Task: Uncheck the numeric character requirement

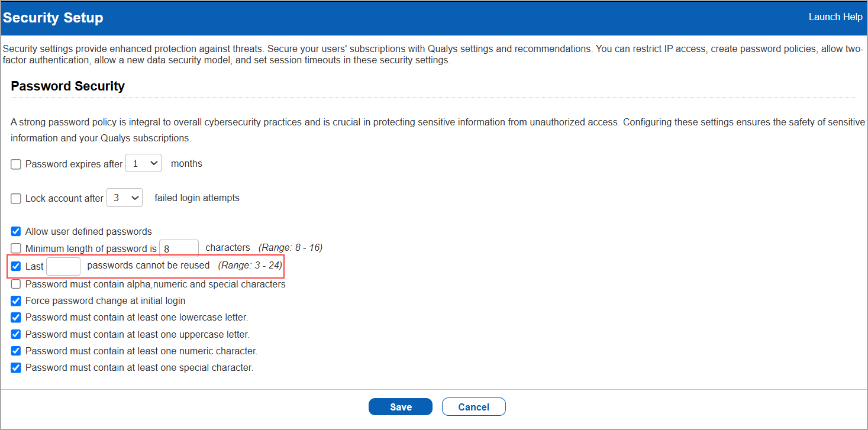Action: pos(16,351)
